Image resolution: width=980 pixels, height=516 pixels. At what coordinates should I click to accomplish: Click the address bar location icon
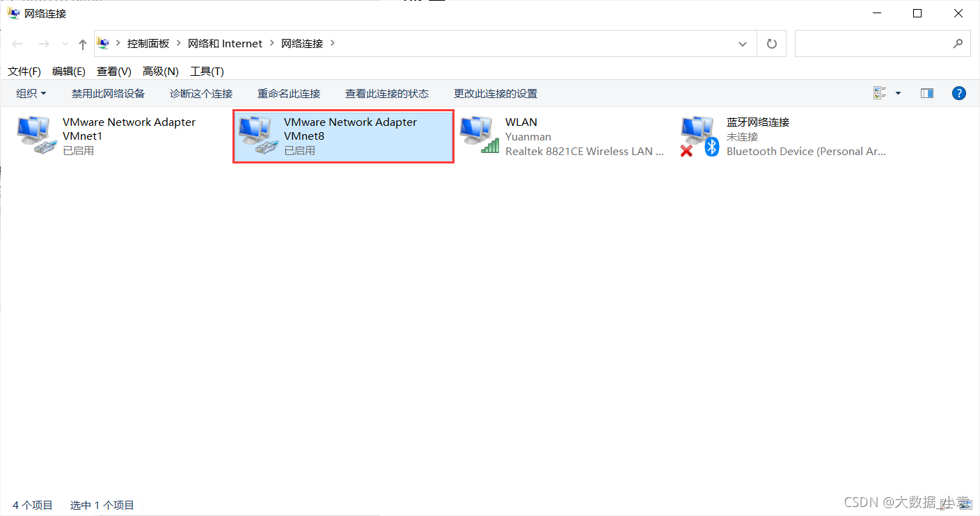tap(104, 43)
